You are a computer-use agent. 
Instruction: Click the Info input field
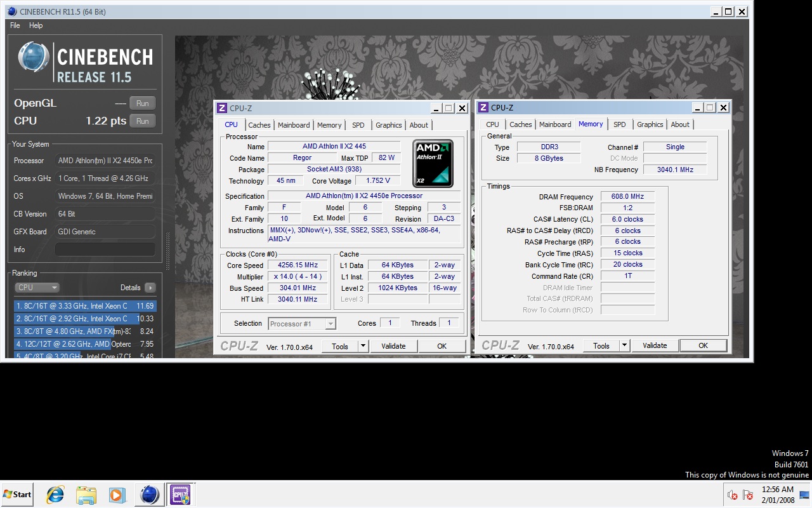(x=105, y=250)
